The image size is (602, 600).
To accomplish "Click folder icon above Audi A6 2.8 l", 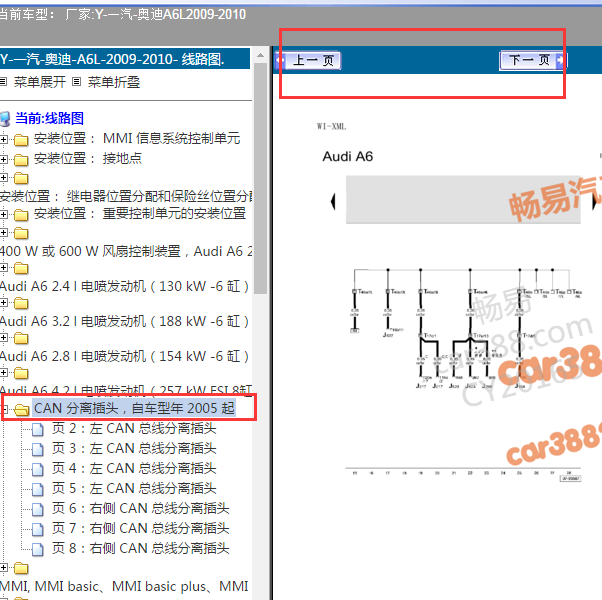I will [x=21, y=338].
